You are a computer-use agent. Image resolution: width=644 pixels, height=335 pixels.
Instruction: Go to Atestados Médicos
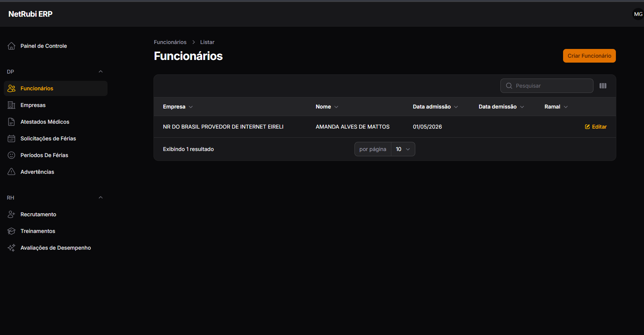55,122
